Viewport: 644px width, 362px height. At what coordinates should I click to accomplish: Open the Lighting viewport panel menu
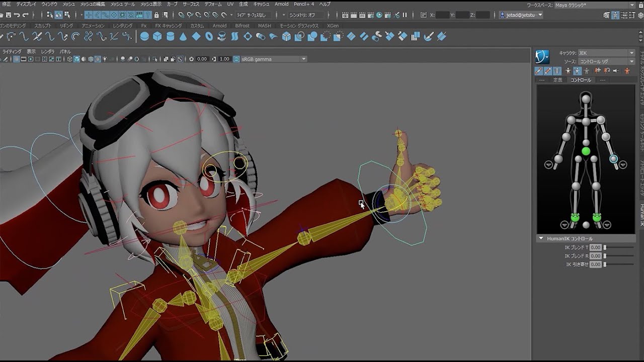(12, 51)
